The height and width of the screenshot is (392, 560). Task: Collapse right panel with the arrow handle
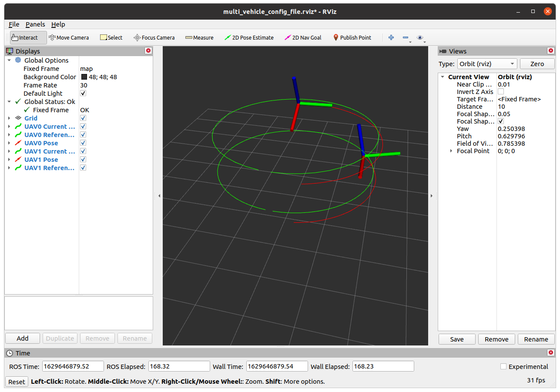[432, 196]
